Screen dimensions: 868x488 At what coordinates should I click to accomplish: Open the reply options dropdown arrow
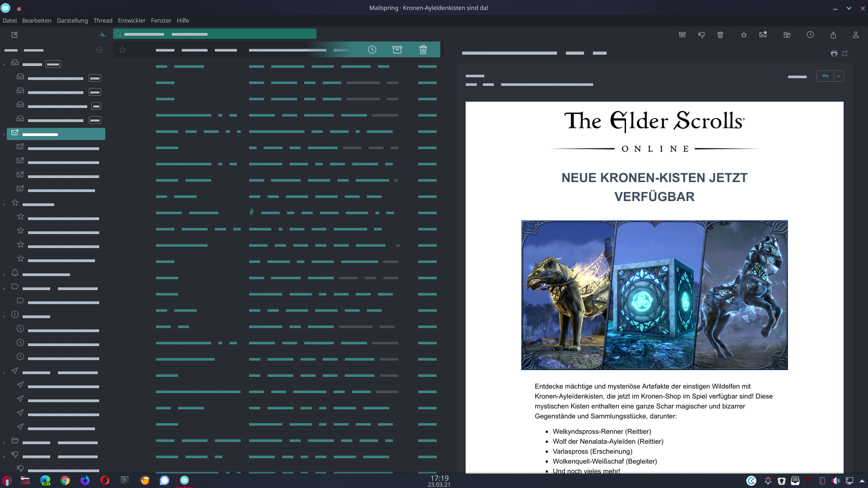839,76
